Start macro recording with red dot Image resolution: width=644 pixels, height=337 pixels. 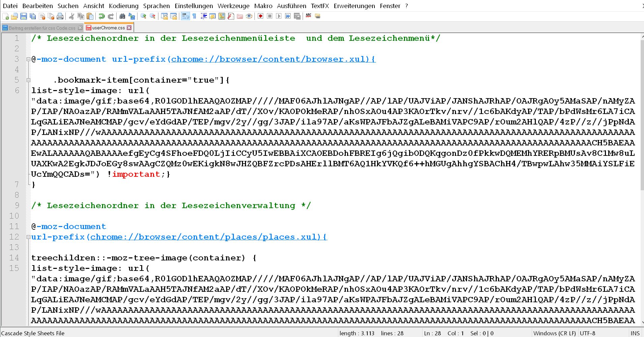[260, 16]
